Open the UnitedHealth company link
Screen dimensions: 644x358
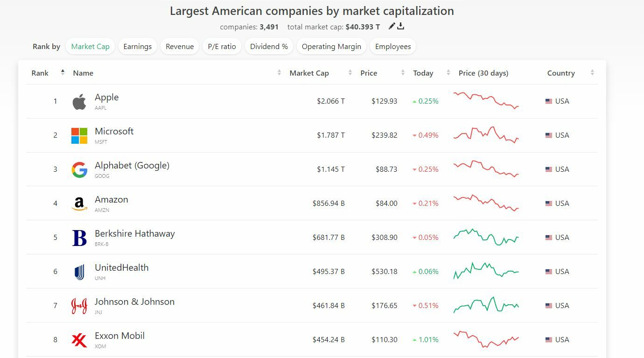(121, 268)
